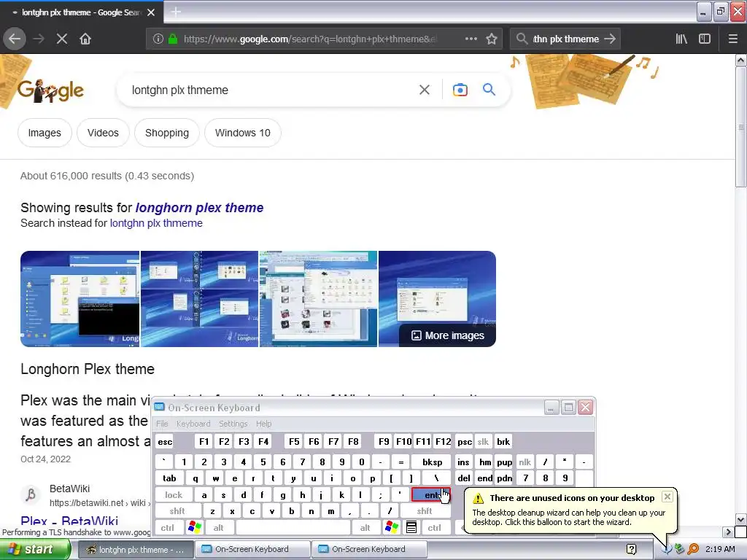Click More images button
The width and height of the screenshot is (747, 560).
tap(447, 335)
